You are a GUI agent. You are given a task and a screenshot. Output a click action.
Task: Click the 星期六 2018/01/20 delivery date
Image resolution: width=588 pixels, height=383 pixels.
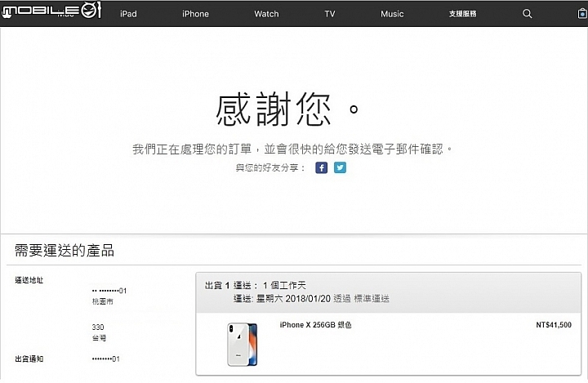point(293,299)
